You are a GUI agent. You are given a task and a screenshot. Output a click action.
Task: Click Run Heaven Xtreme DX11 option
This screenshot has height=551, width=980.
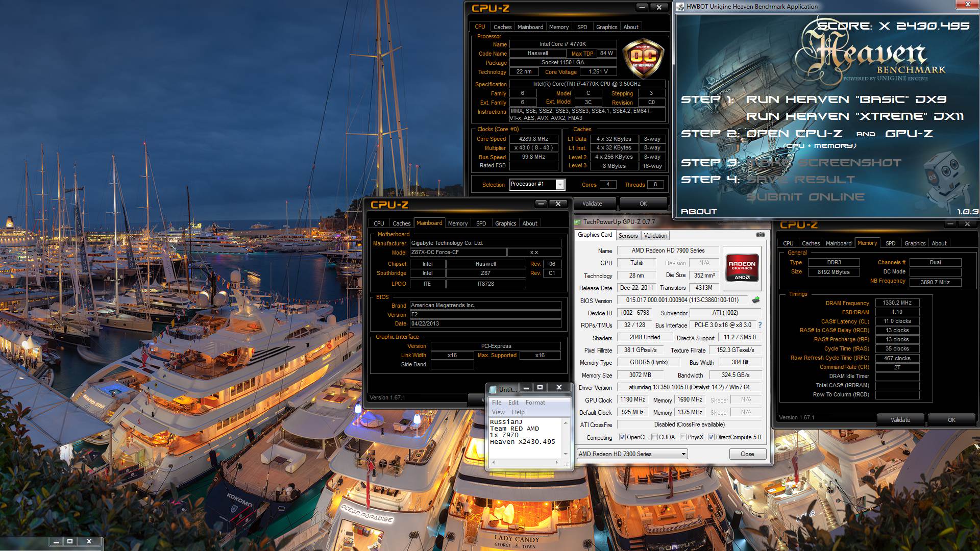(855, 116)
